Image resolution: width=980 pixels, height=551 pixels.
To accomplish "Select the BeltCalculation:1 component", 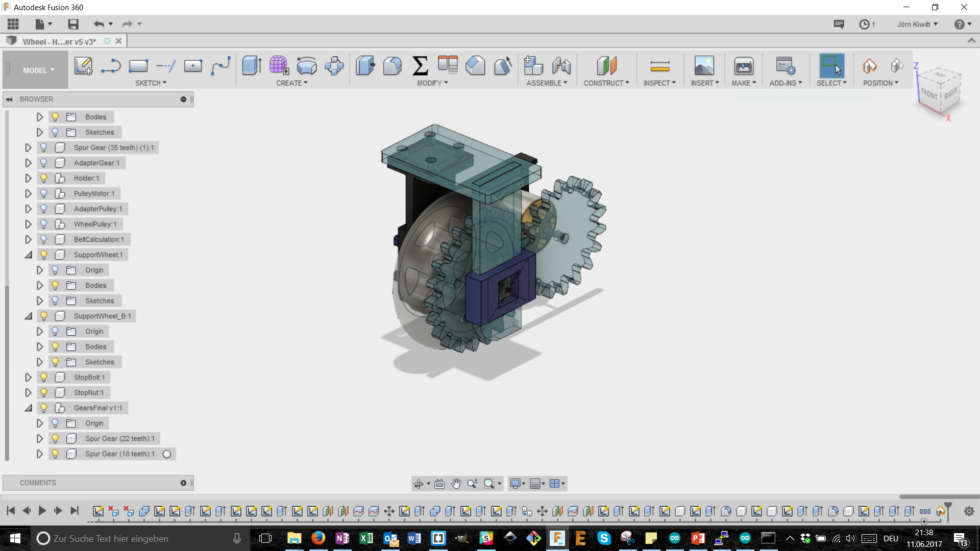I will tap(99, 239).
